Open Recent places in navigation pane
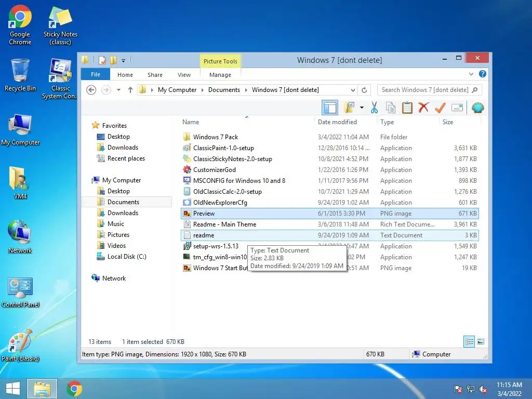Image resolution: width=532 pixels, height=399 pixels. (x=126, y=158)
